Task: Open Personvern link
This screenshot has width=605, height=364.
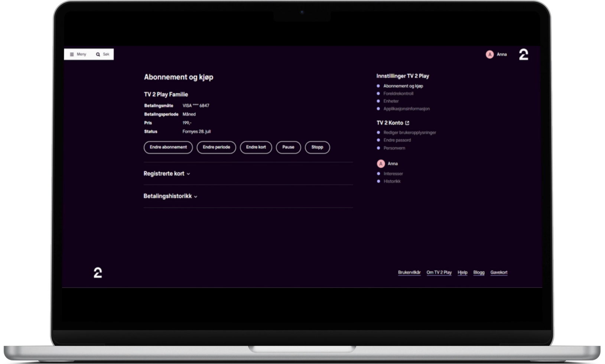Action: click(394, 148)
